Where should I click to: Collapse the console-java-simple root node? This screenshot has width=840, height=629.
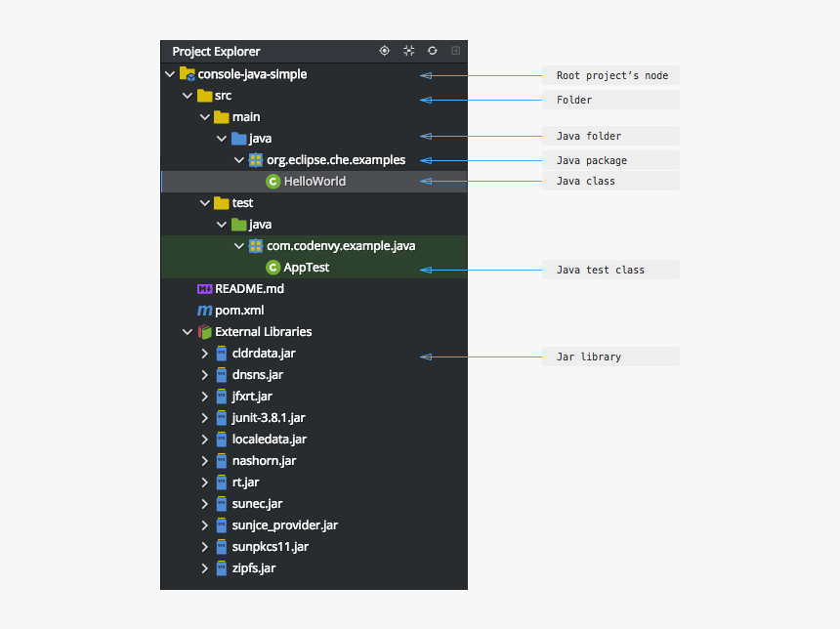point(170,74)
